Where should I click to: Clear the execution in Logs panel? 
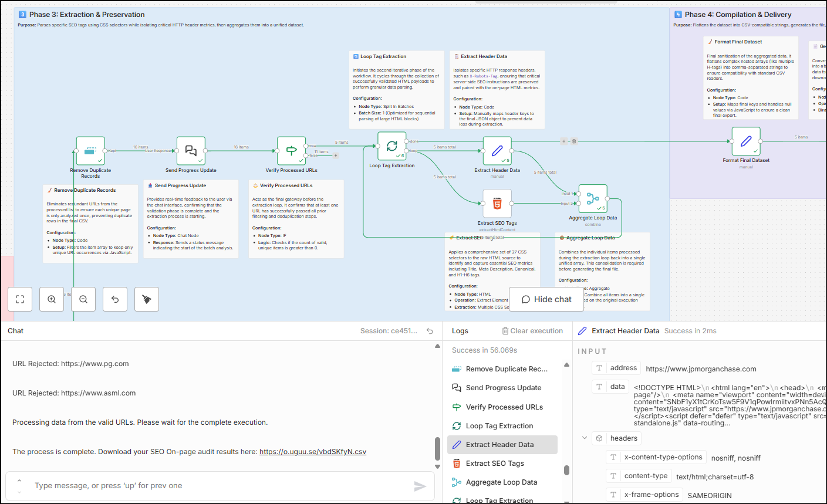532,331
